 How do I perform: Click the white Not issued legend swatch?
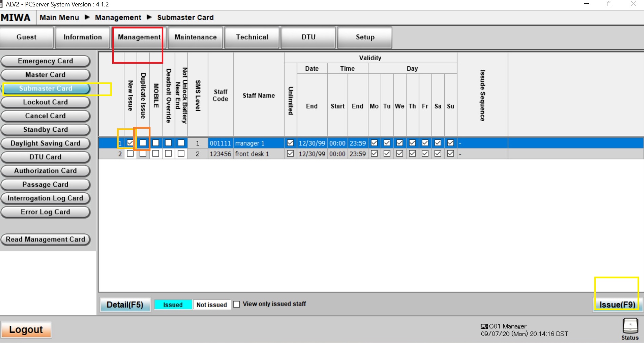pyautogui.click(x=212, y=305)
